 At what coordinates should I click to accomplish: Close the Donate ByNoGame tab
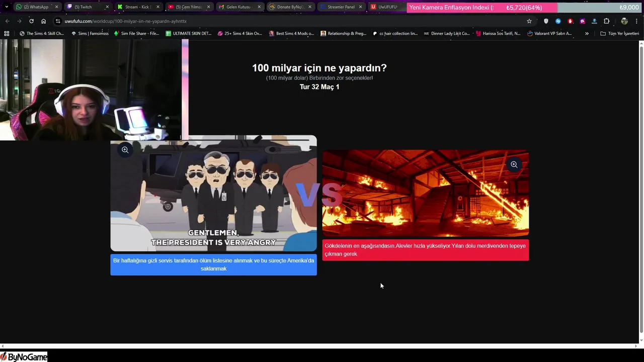click(310, 7)
